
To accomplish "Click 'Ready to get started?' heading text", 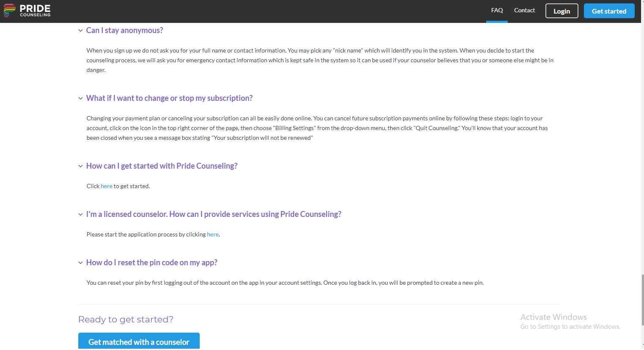I will (126, 319).
